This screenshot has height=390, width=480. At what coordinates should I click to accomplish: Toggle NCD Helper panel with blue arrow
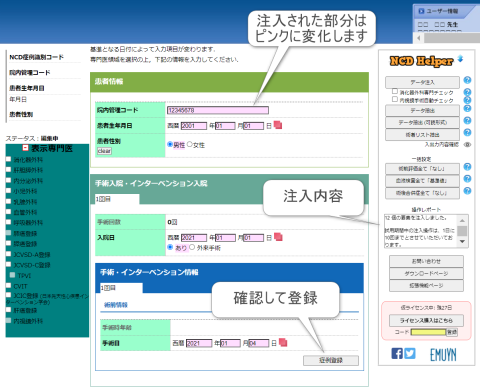[x=460, y=59]
